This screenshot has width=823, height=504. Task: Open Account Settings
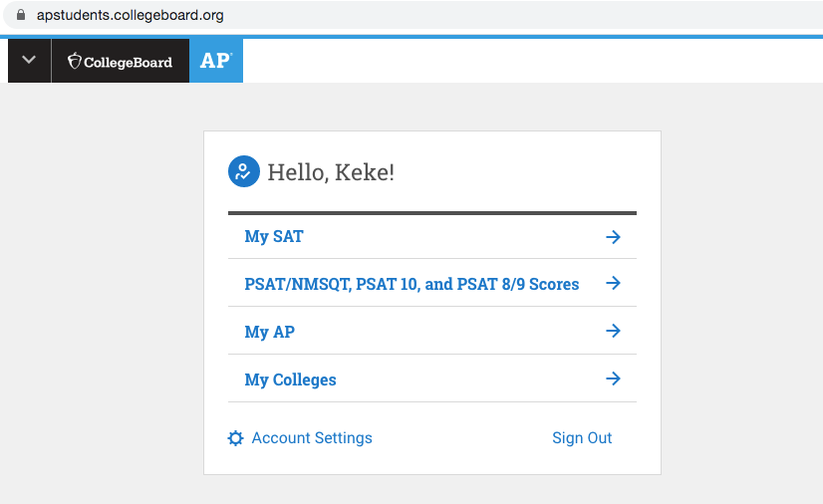(312, 438)
